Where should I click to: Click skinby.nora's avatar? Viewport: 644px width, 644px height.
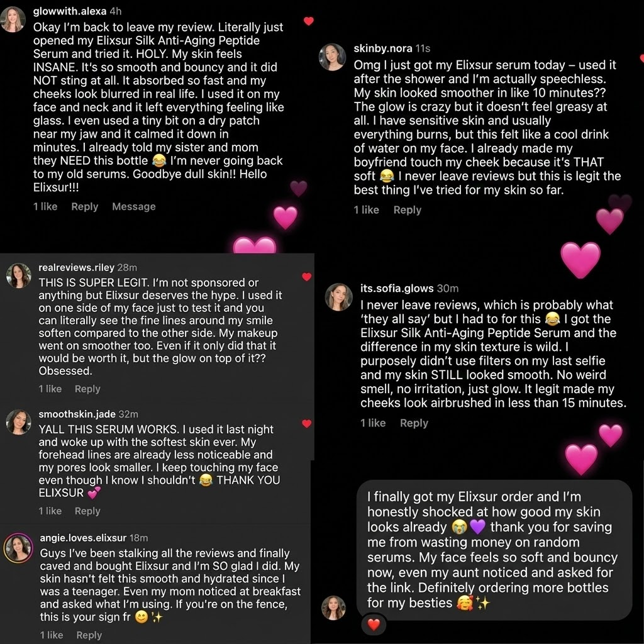pos(333,57)
